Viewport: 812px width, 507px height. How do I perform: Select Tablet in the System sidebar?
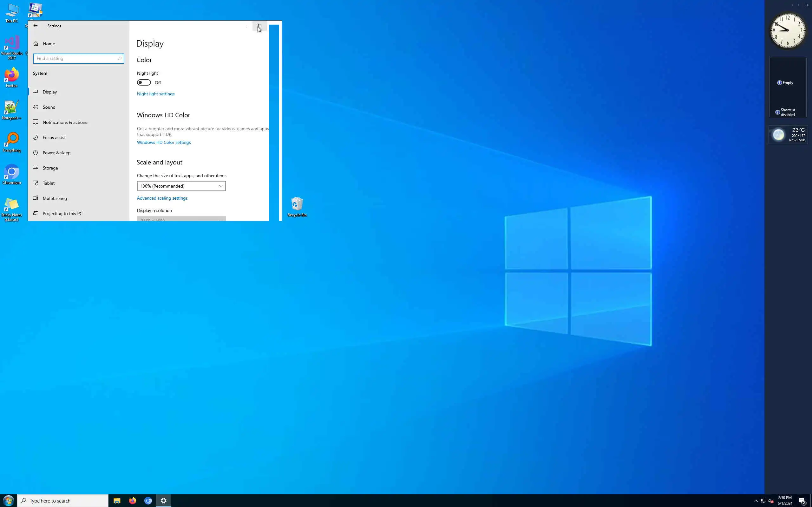[x=49, y=183]
